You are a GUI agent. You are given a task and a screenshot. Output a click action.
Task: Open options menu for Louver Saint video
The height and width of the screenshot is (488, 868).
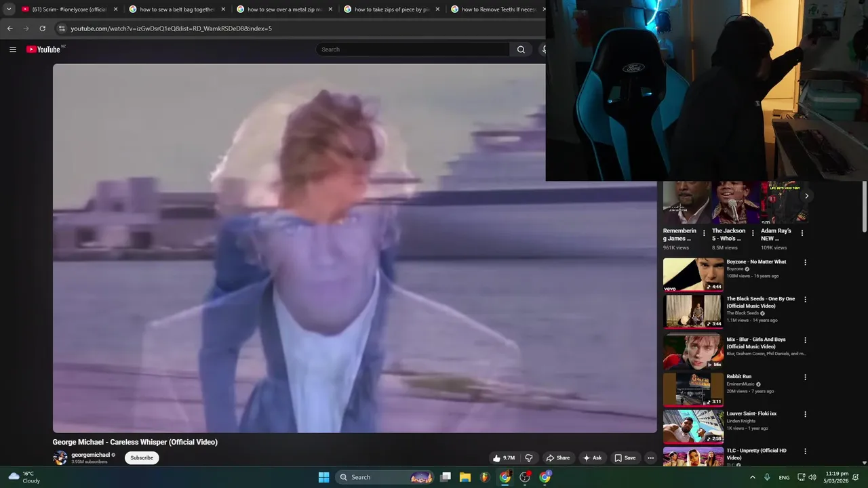pos(806,414)
